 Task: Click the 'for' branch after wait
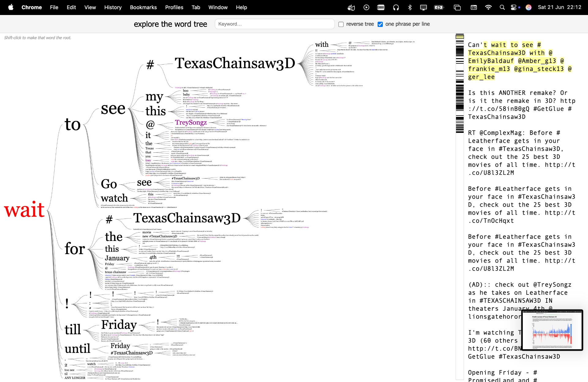[x=75, y=249]
